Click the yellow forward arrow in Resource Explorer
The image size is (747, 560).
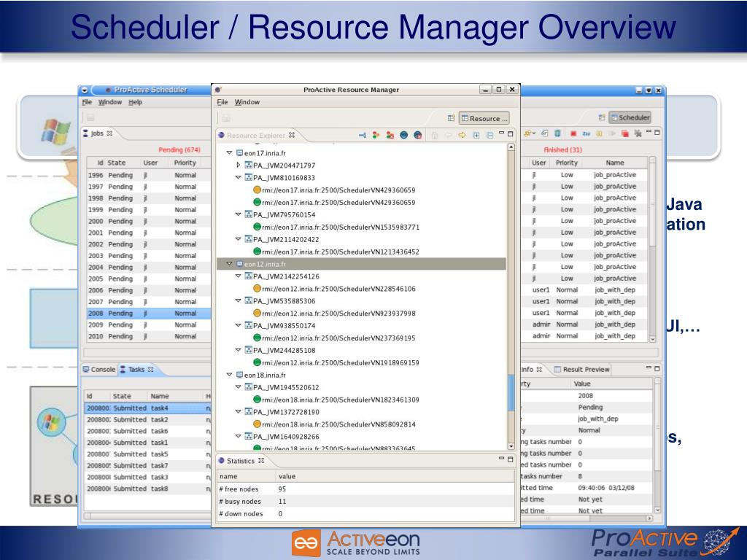click(x=462, y=135)
